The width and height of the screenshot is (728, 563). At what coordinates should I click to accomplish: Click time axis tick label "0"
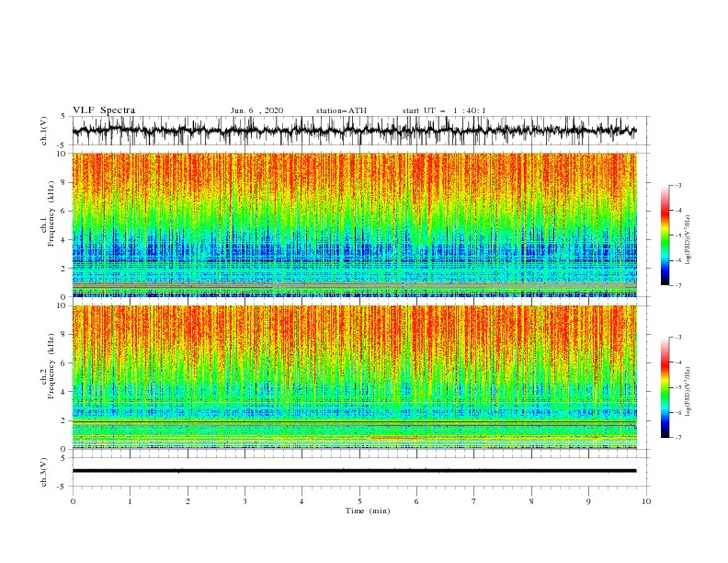tap(73, 501)
